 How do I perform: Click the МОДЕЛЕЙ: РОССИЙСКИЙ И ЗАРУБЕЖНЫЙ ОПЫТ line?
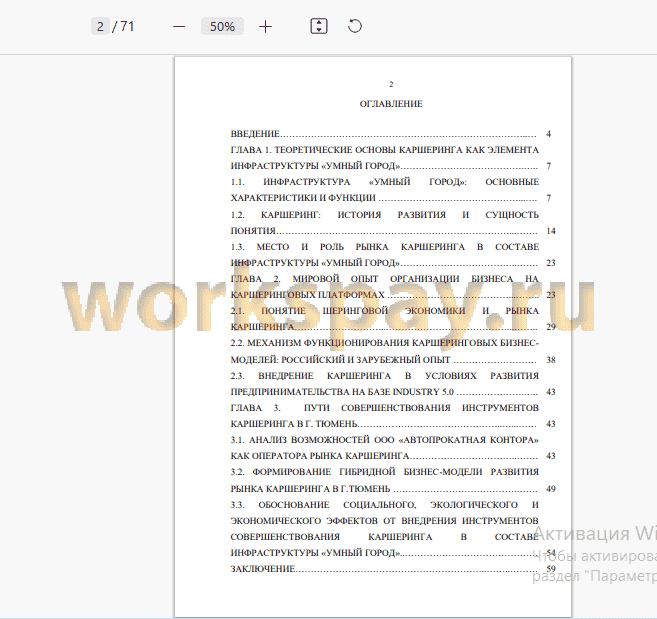click(393, 360)
